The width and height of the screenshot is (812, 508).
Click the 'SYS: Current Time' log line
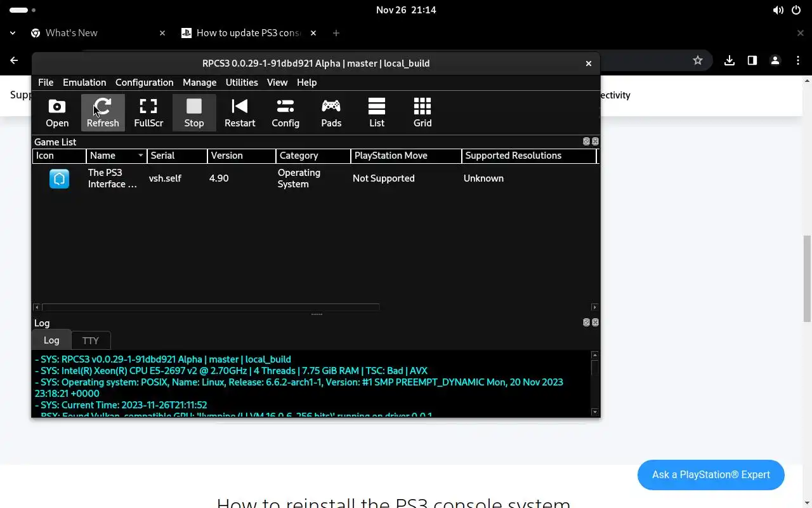tap(121, 405)
